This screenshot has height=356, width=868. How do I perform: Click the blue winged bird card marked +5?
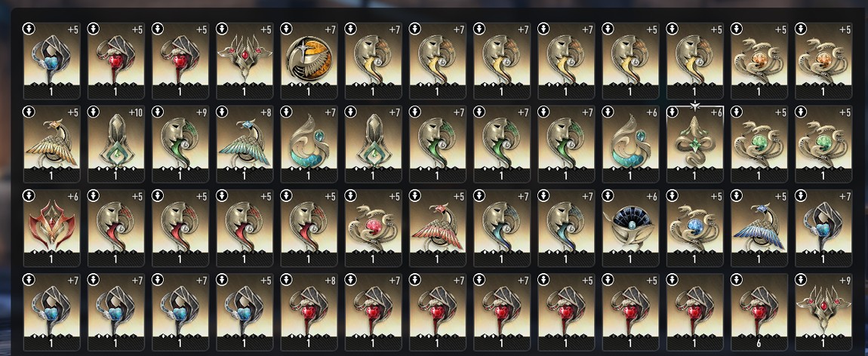click(x=759, y=228)
